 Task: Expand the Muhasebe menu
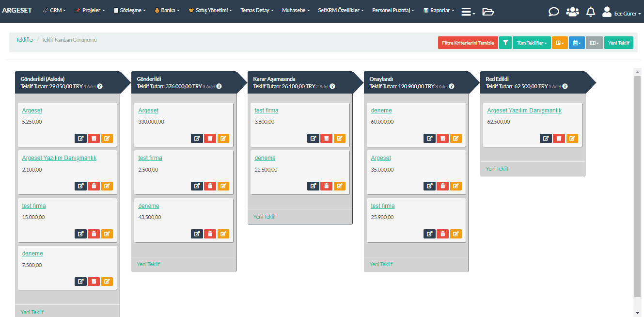296,10
